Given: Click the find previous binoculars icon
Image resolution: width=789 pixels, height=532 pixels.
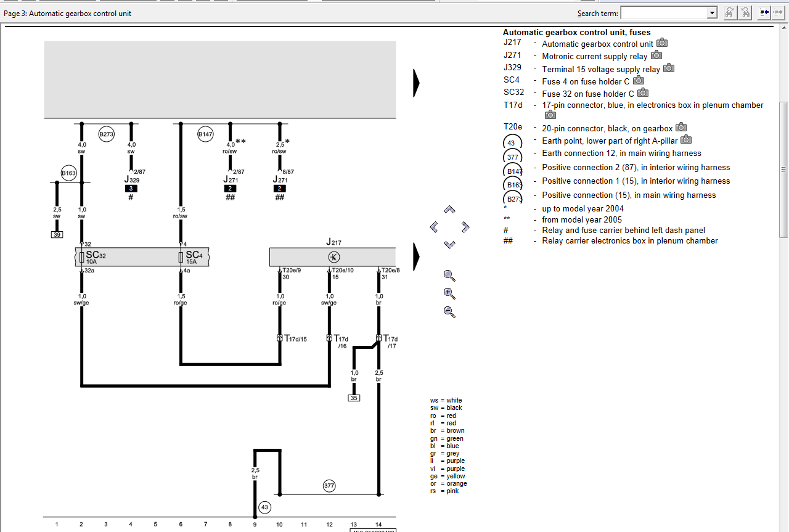Looking at the screenshot, I should (x=745, y=12).
